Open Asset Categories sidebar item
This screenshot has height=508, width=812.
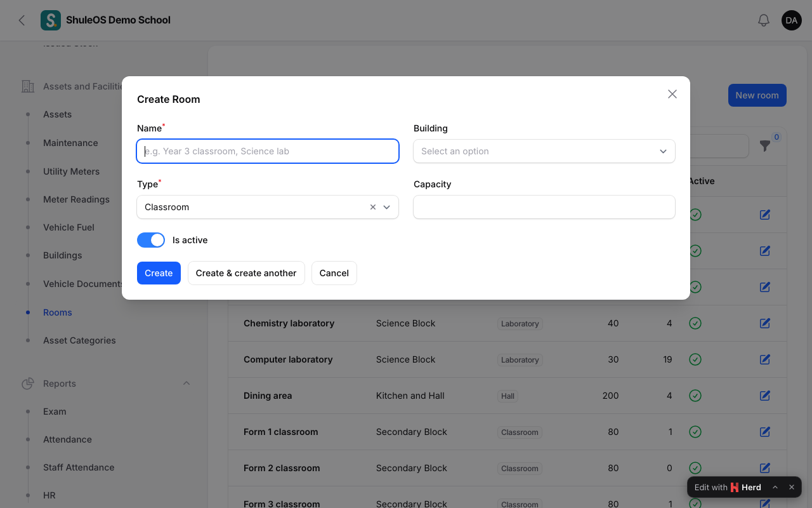click(79, 340)
